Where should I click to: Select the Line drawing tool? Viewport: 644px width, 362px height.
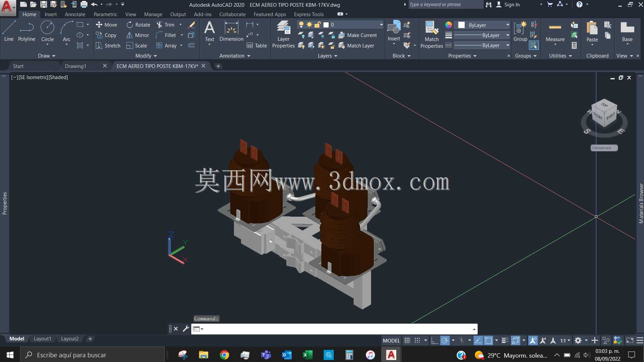9,31
